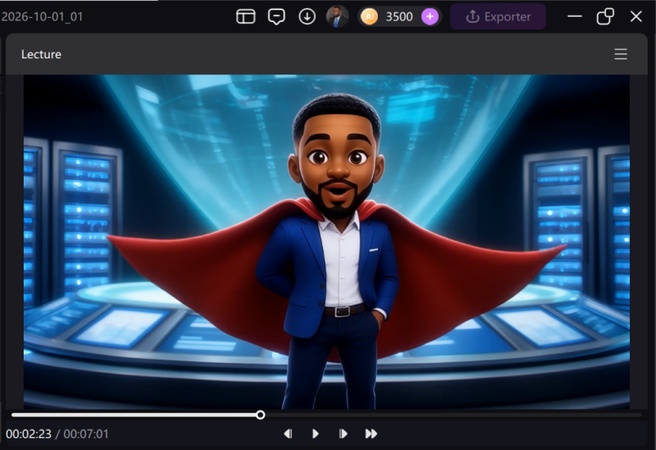Click total duration 00:07:01

pyautogui.click(x=86, y=434)
